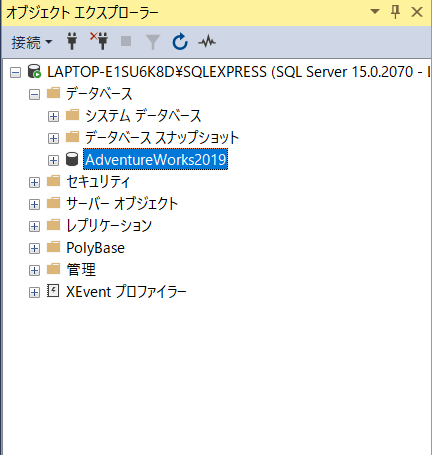The image size is (432, 455).
Task: Collapse the LAPTOP-E1SU6K8D¥SQLEXPRESS server node
Action: coord(15,72)
